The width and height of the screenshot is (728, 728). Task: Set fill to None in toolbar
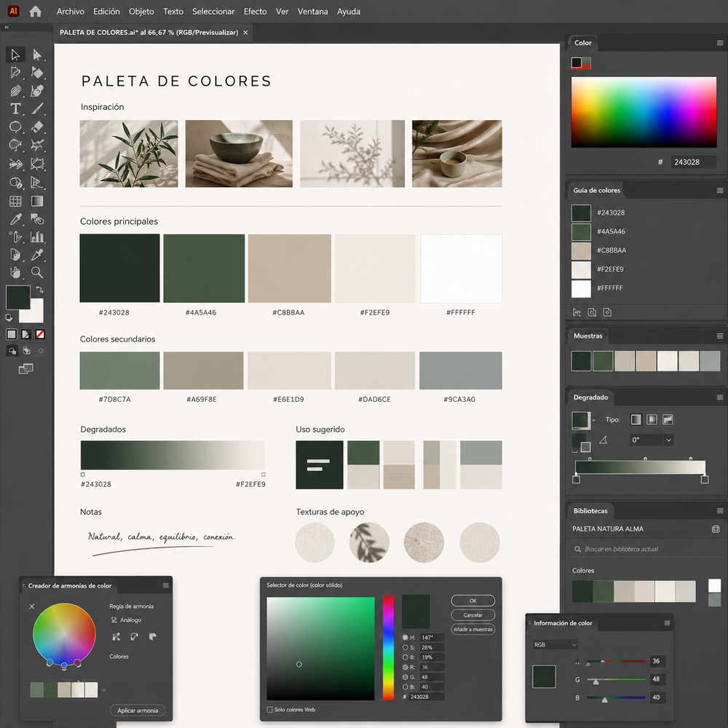[x=40, y=334]
